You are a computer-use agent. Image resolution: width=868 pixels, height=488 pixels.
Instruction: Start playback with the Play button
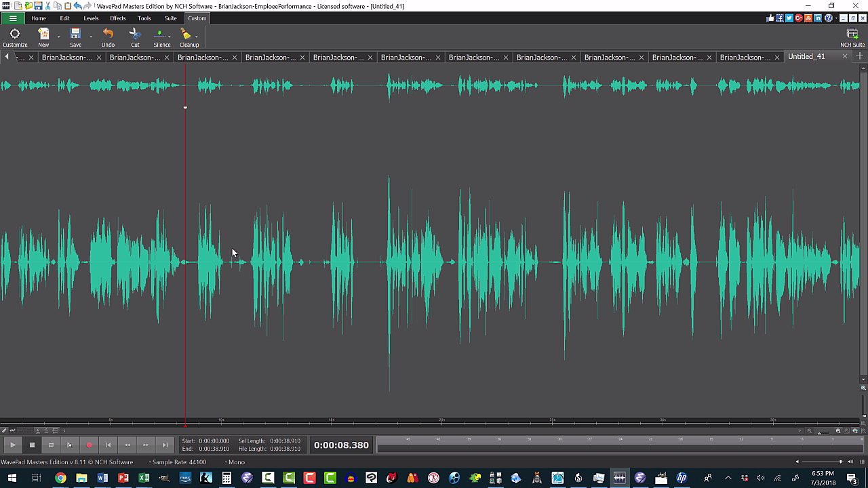(13, 445)
